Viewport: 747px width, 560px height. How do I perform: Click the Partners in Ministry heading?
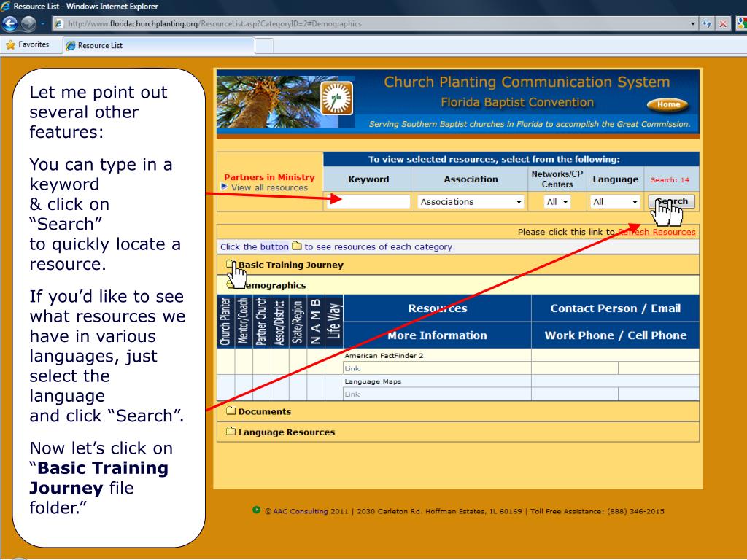click(269, 177)
